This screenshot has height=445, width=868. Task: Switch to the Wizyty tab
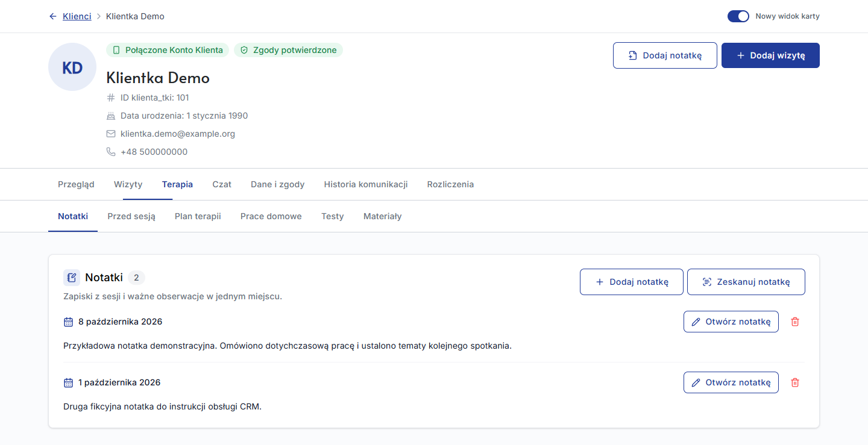128,184
